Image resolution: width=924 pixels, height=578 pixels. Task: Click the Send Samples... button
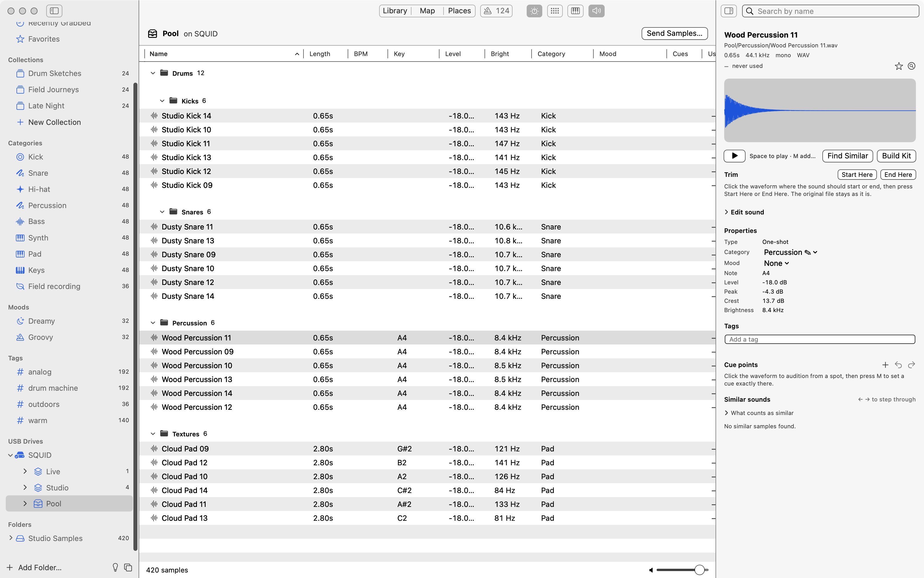pyautogui.click(x=674, y=33)
